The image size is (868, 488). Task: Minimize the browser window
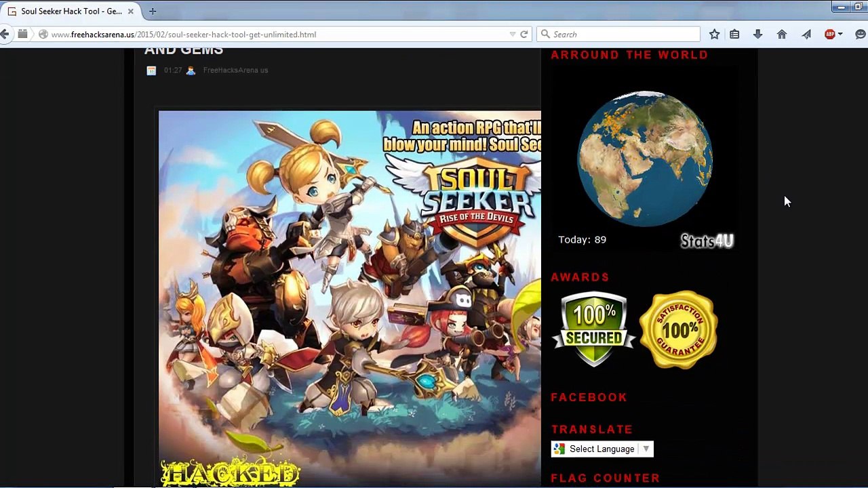click(842, 7)
